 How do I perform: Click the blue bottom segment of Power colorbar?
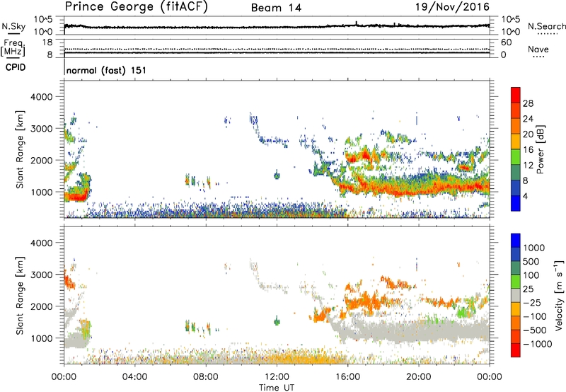pyautogui.click(x=516, y=203)
